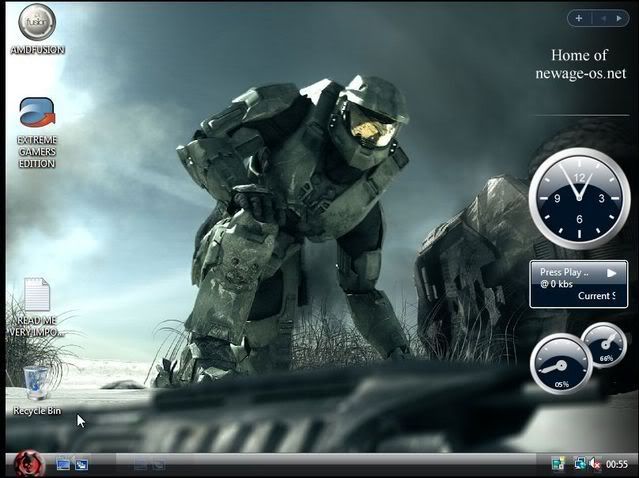Click the green tray icon left of network
639x478 pixels.
pyautogui.click(x=557, y=464)
